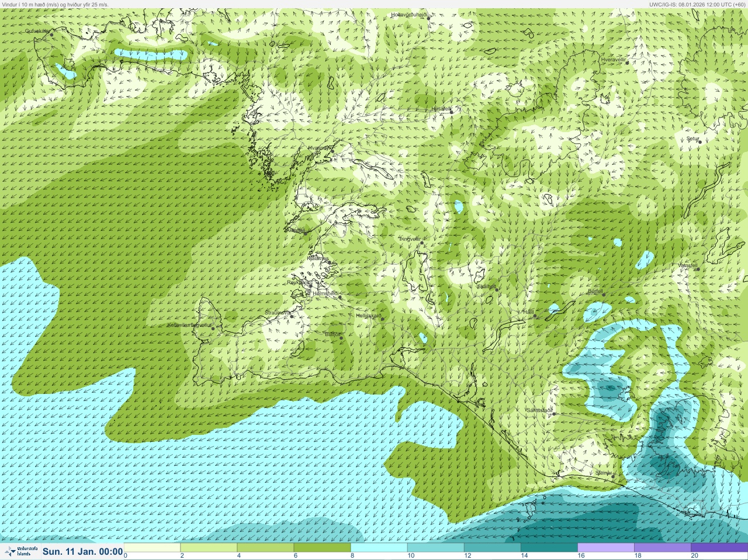The height and width of the screenshot is (560, 748).
Task: Select the Þingvellir station marker
Action: click(x=421, y=242)
